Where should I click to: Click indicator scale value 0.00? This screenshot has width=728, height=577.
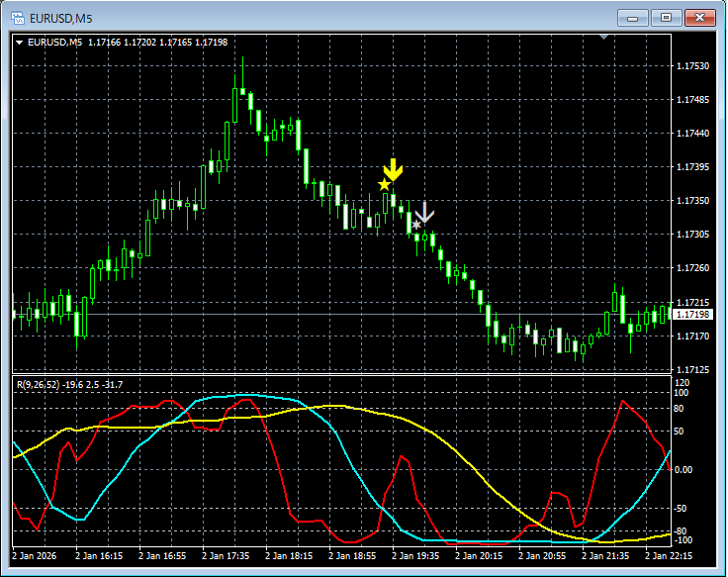(683, 470)
